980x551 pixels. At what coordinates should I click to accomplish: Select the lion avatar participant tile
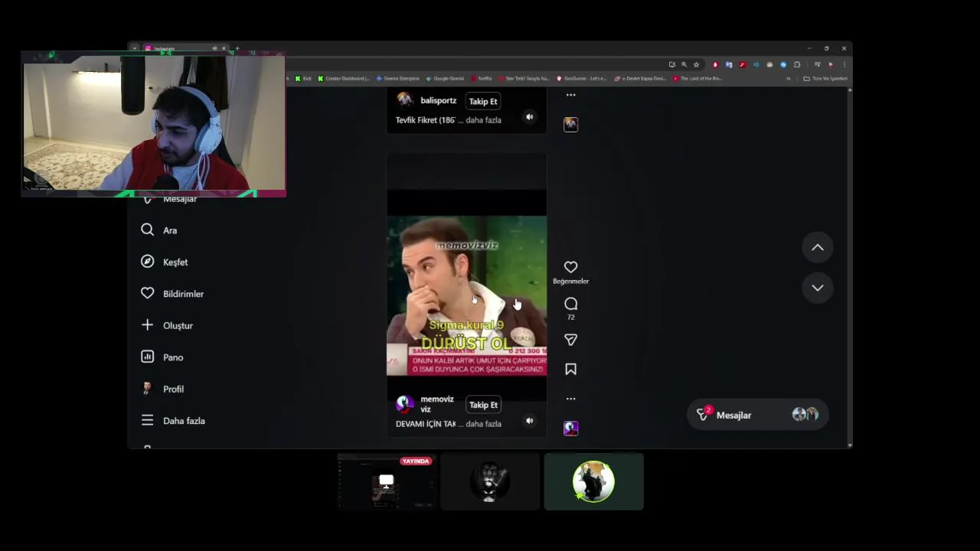click(490, 481)
